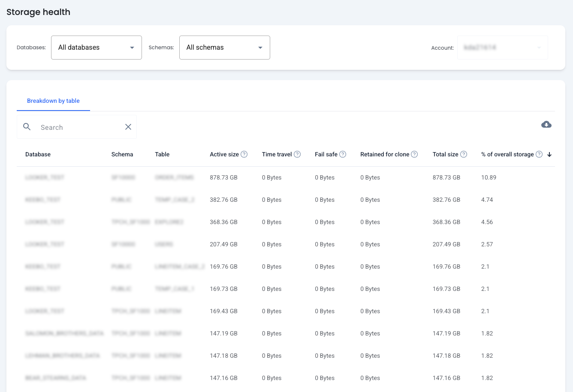Open help icon next to Active size
This screenshot has height=392, width=573.
coord(244,154)
